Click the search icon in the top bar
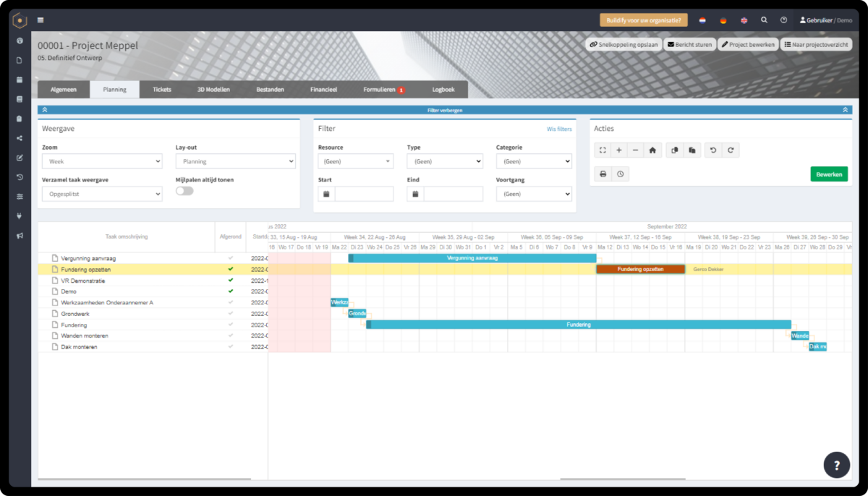Image resolution: width=868 pixels, height=496 pixels. point(764,20)
